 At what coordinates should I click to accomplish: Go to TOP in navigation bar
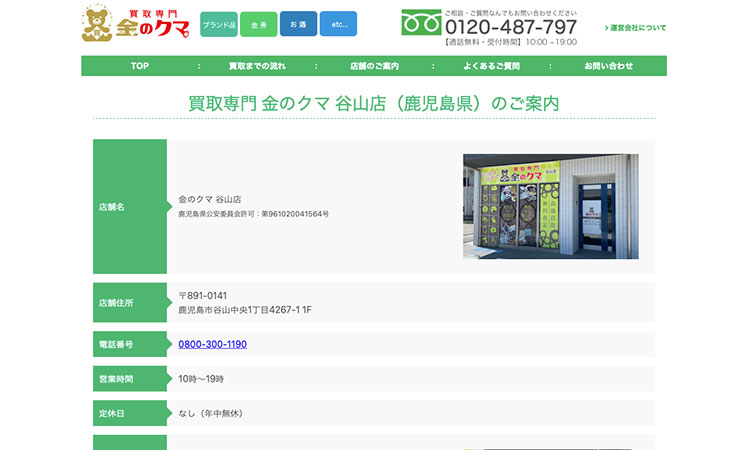pyautogui.click(x=139, y=66)
